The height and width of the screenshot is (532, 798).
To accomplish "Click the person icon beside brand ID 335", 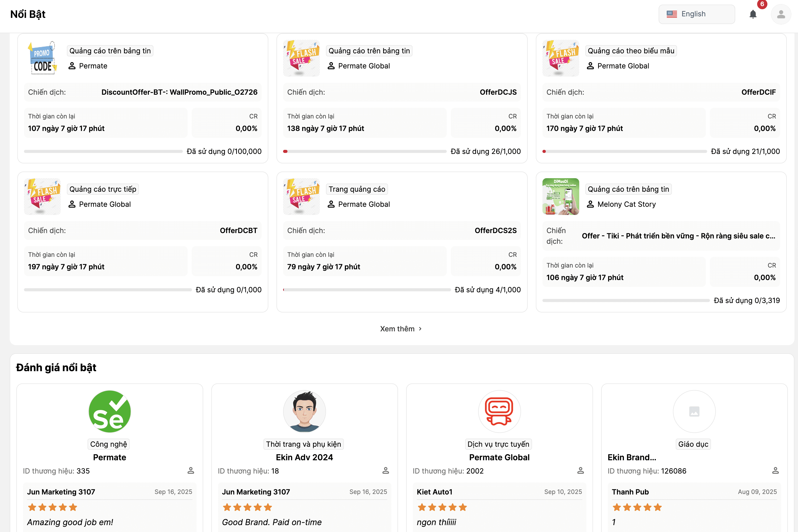I will [191, 470].
